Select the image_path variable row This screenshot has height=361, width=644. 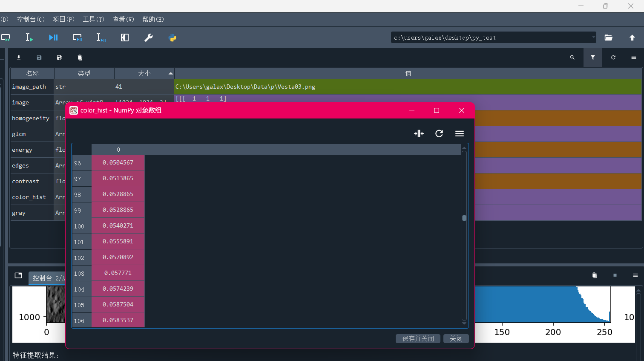pos(326,87)
